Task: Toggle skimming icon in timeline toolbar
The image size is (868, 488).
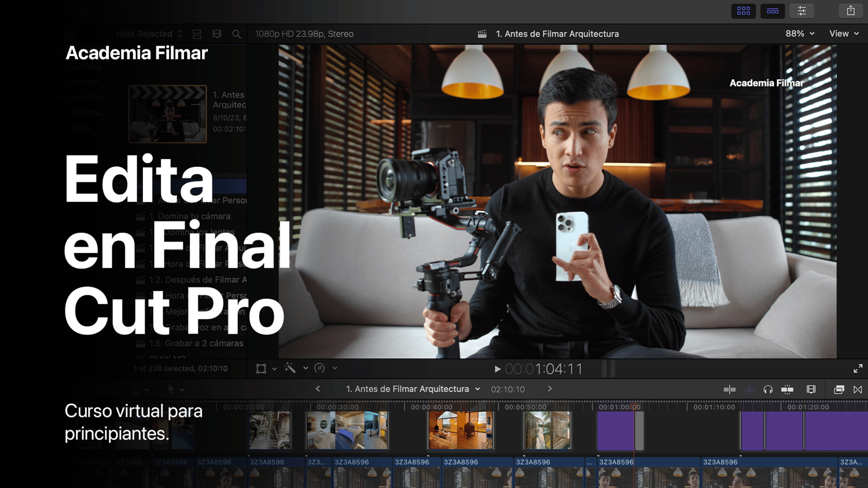Action: point(730,390)
